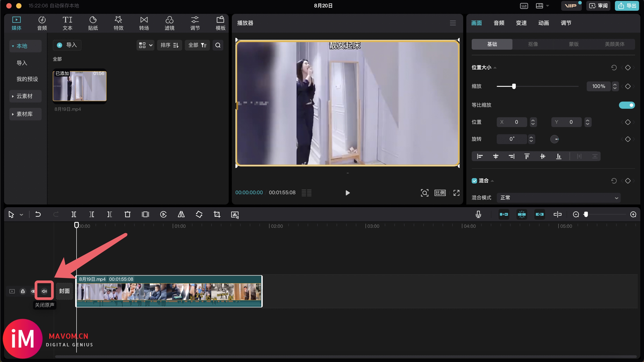Click the player menu hamburger icon
The image size is (644, 362).
pos(453,23)
